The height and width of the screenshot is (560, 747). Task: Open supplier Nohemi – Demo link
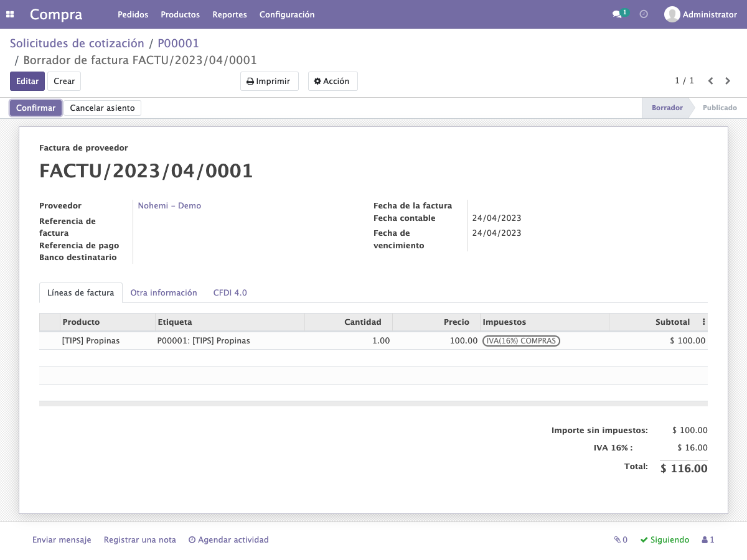[169, 206]
